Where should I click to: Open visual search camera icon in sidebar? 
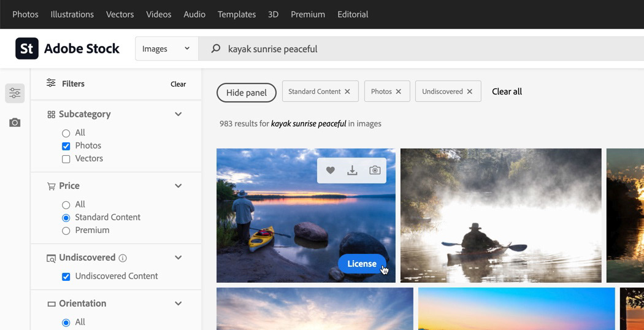(15, 123)
